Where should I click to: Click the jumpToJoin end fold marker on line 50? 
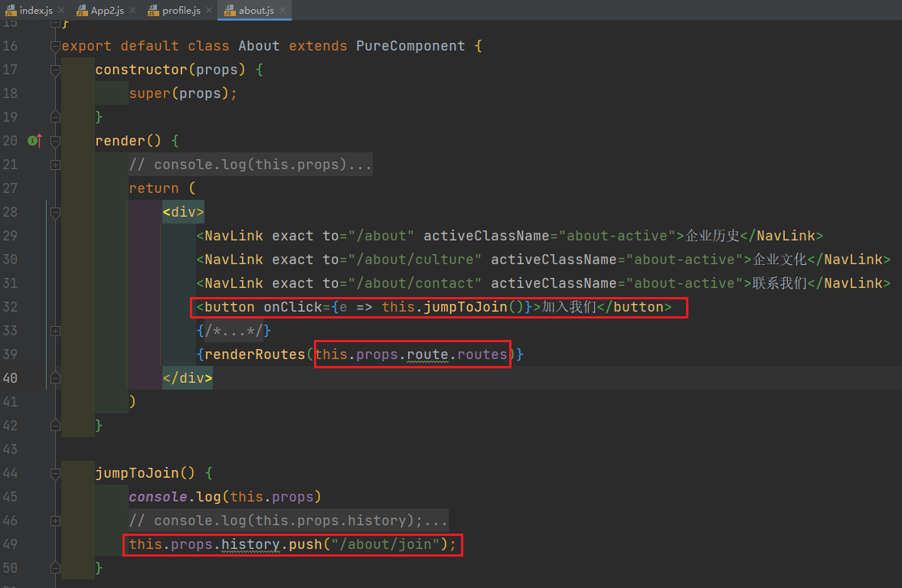(55, 568)
